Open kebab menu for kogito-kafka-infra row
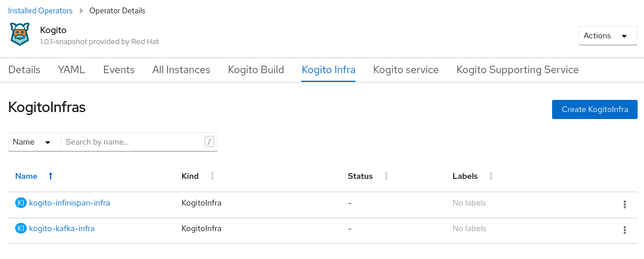 coord(624,230)
